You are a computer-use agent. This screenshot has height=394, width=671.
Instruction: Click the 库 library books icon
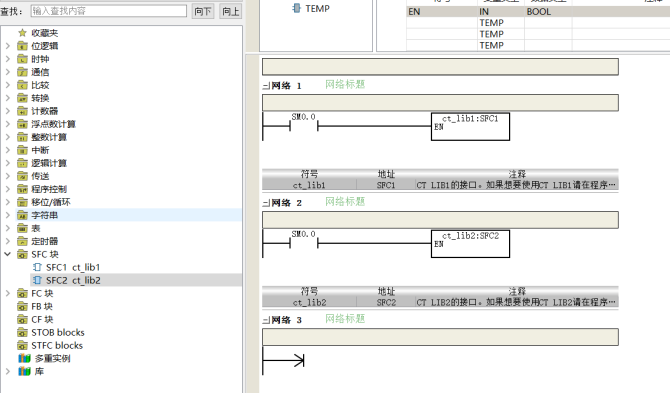[x=24, y=371]
